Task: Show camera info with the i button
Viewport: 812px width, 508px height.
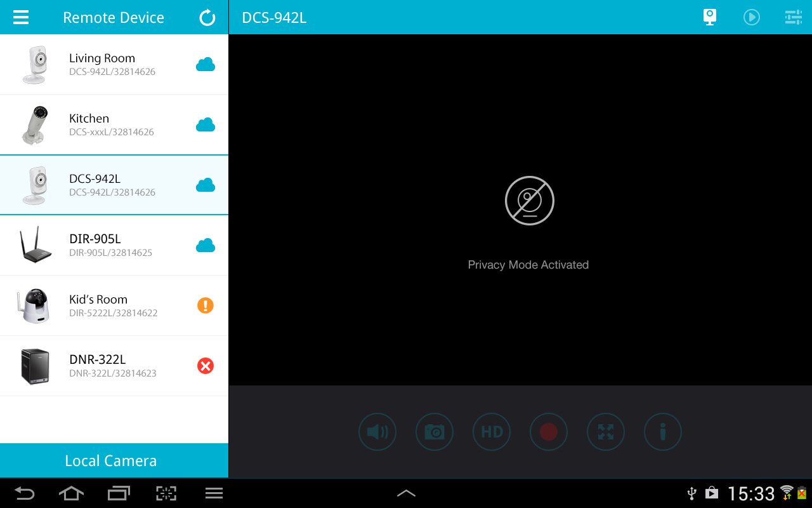Action: point(663,432)
